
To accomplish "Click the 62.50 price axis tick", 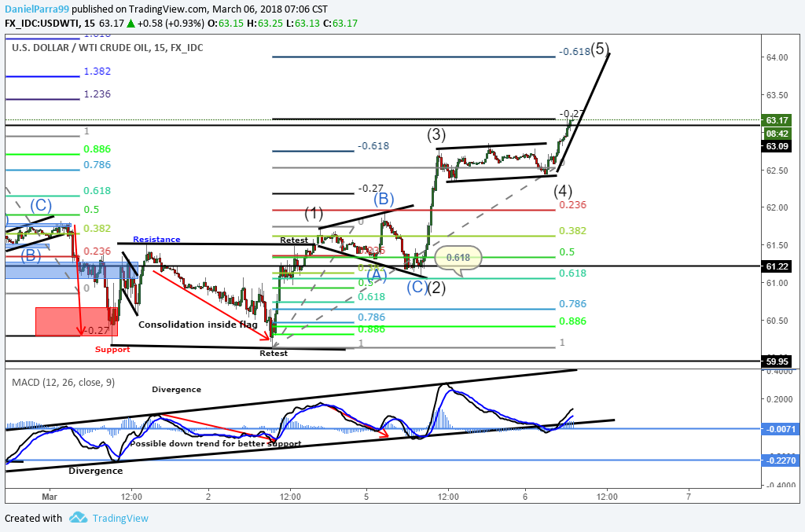I will coord(777,171).
